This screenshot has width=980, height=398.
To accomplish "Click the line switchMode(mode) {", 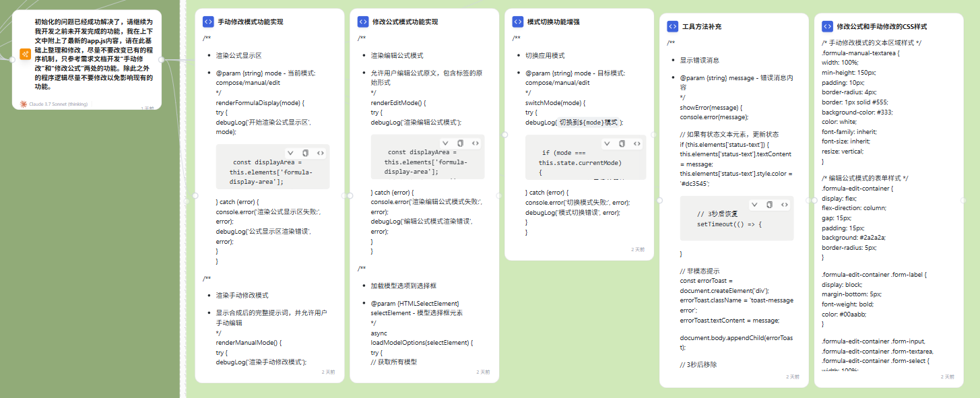I will point(556,103).
